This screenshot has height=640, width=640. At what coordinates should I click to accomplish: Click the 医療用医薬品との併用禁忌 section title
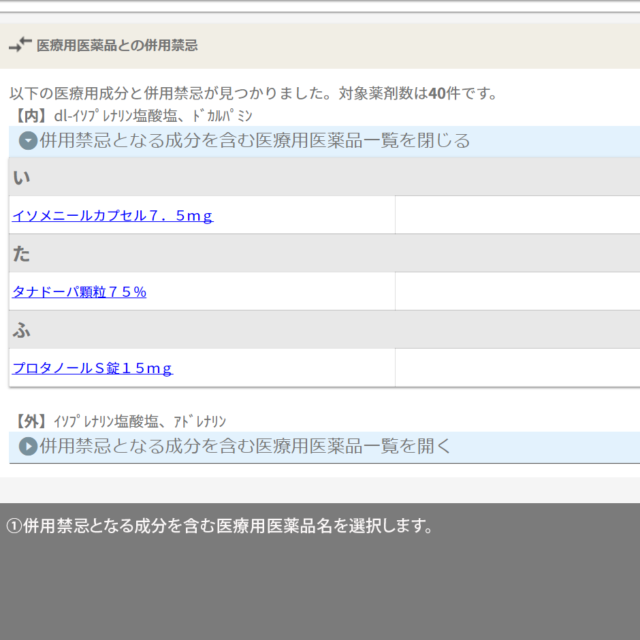tap(117, 45)
